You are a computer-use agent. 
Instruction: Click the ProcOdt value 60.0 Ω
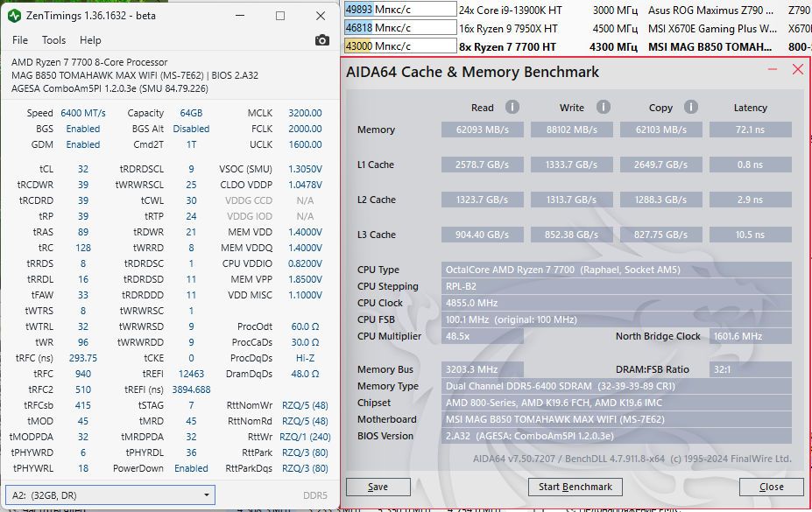coord(305,326)
